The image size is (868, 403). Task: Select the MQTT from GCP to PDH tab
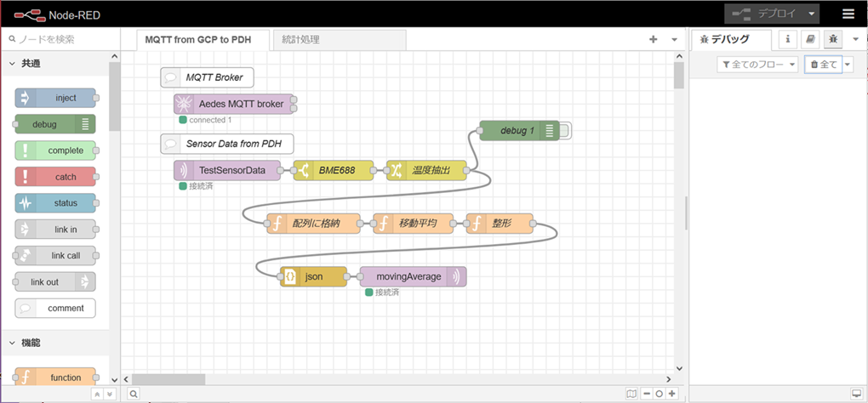(203, 39)
